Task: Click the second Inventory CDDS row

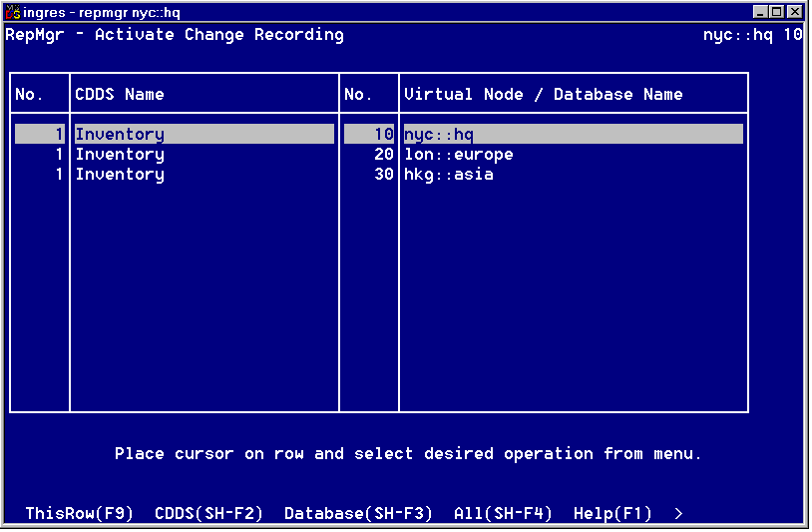Action: tap(120, 155)
